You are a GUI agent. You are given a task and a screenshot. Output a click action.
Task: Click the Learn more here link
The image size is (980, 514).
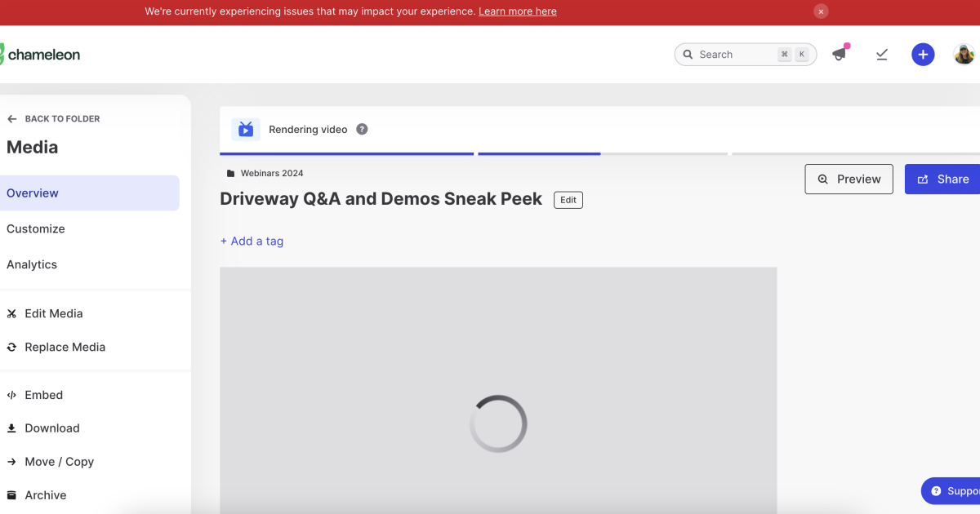[x=517, y=11]
